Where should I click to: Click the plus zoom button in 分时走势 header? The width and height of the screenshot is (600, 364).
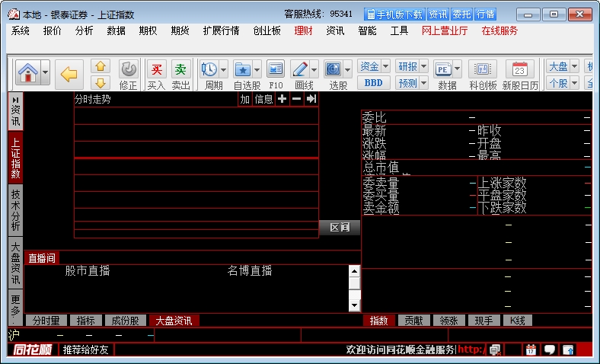click(x=282, y=99)
